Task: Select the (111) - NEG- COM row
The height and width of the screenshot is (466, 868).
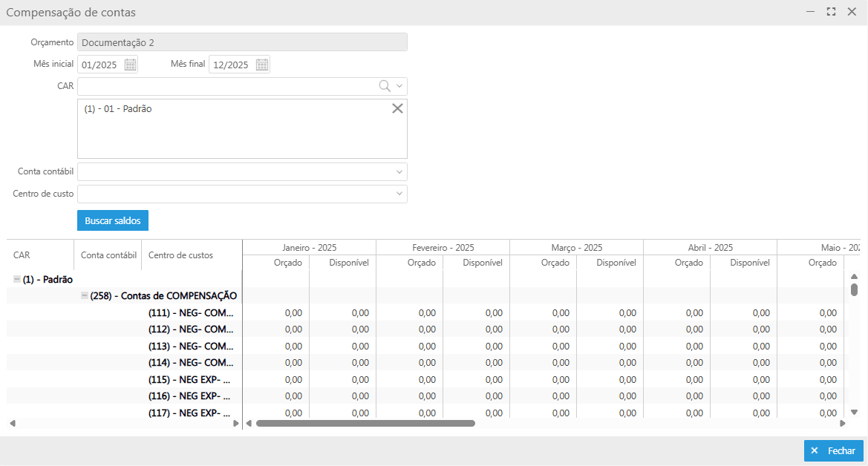Action: tap(192, 312)
